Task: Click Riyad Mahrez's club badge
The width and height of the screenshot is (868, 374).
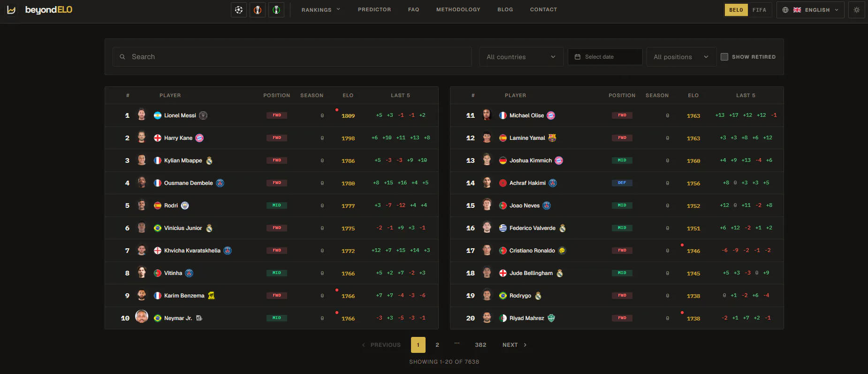Action: (551, 318)
